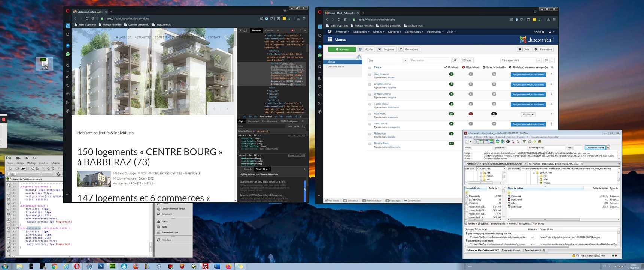Open Dreamweaver from the Windows taskbar

pyautogui.click(x=112, y=266)
